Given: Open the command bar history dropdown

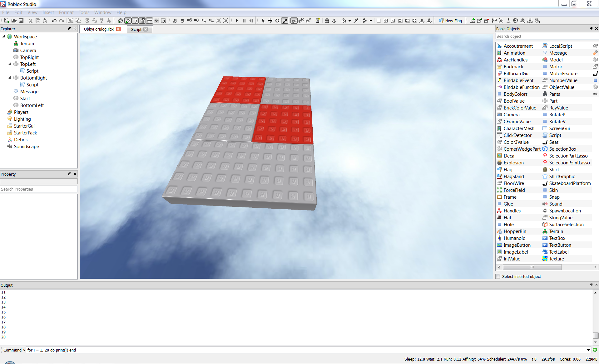Looking at the screenshot, I should [588, 350].
